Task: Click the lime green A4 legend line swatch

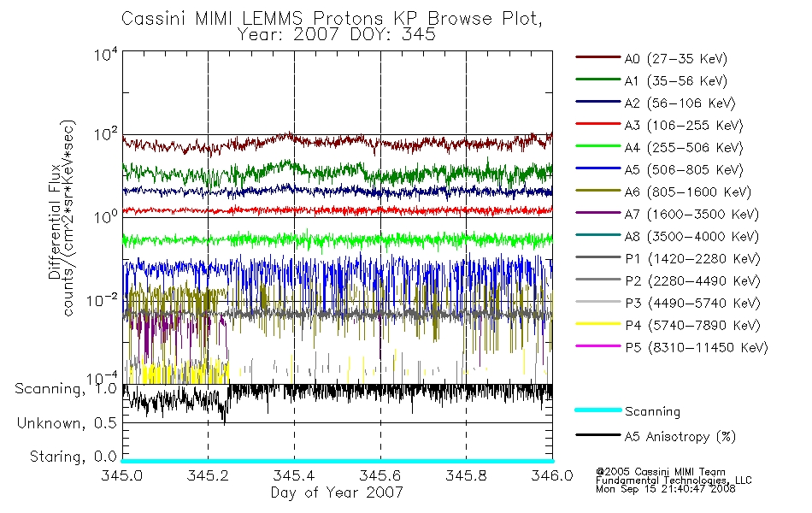Action: tap(598, 146)
